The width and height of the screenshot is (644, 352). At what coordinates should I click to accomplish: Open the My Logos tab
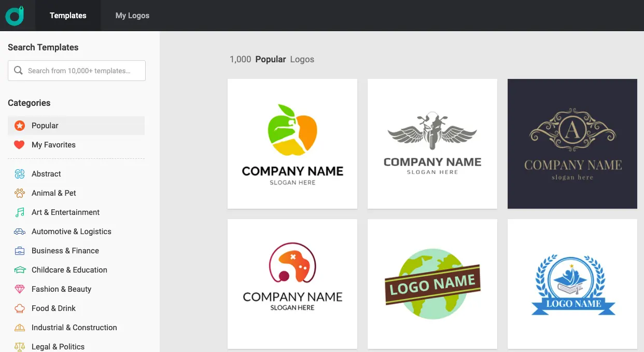pyautogui.click(x=132, y=16)
